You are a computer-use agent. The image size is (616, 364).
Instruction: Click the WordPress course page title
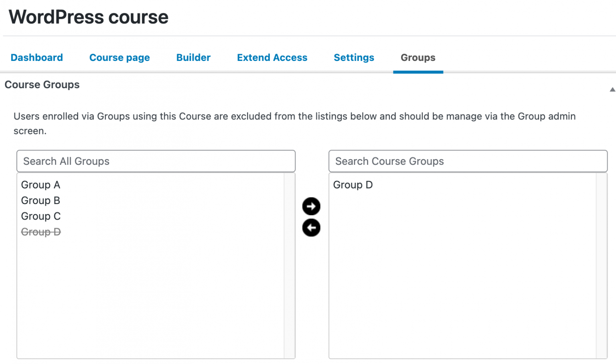click(88, 17)
